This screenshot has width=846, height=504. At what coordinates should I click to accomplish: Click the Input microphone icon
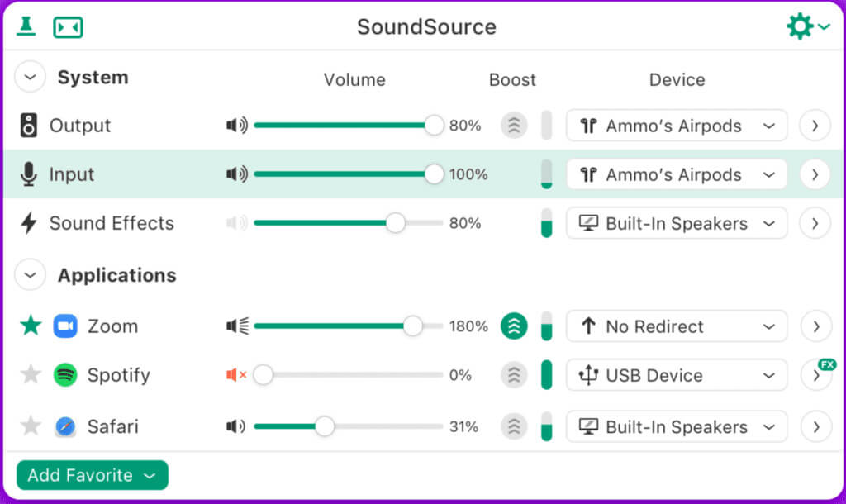[29, 174]
